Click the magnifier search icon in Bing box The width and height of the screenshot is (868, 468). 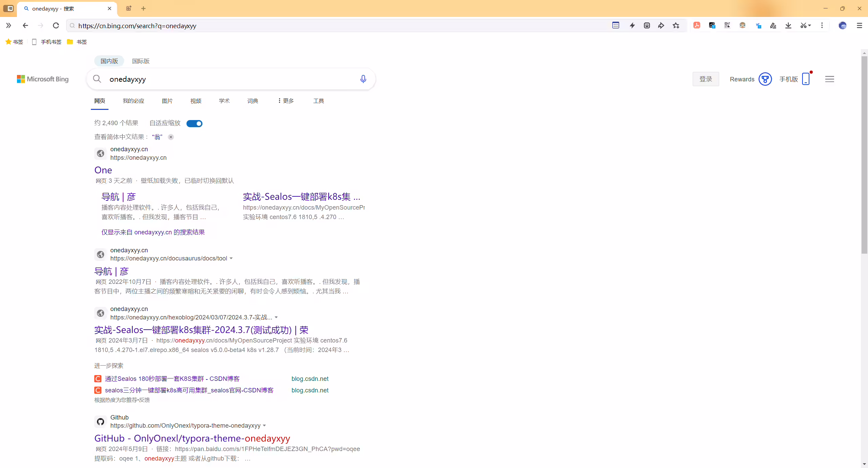tap(97, 79)
